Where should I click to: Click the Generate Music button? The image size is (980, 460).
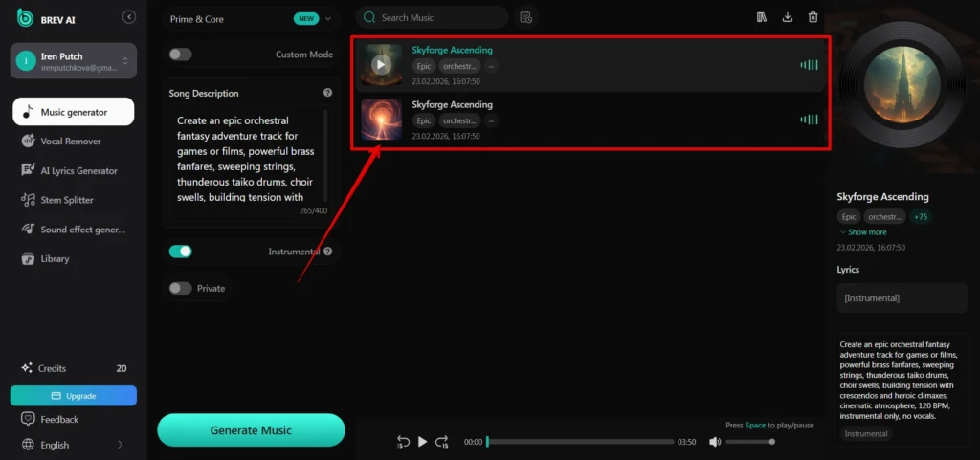[x=251, y=430]
